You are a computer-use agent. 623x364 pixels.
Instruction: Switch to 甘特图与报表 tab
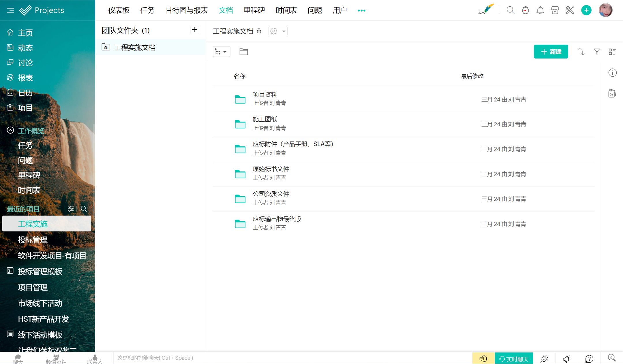click(x=186, y=10)
